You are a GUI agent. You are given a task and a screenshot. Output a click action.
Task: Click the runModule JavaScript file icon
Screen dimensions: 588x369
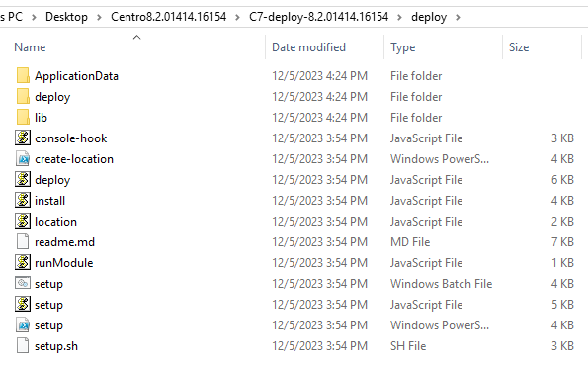click(23, 262)
